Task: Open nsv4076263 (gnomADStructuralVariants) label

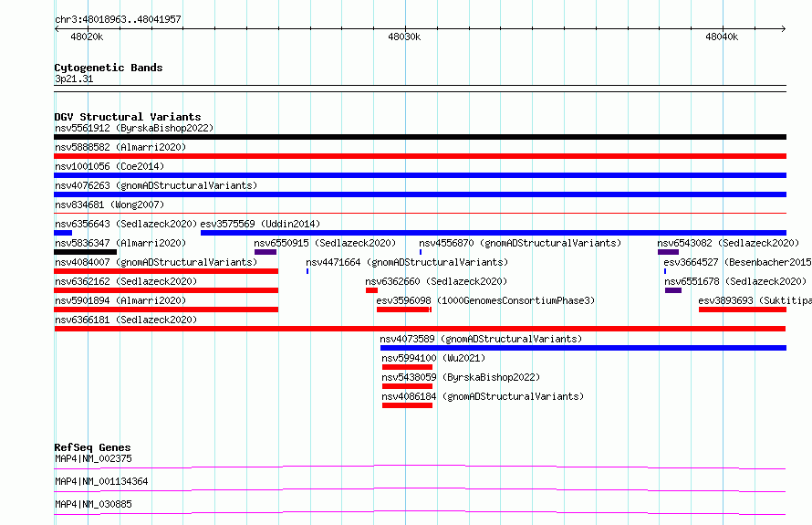Action: click(x=156, y=185)
